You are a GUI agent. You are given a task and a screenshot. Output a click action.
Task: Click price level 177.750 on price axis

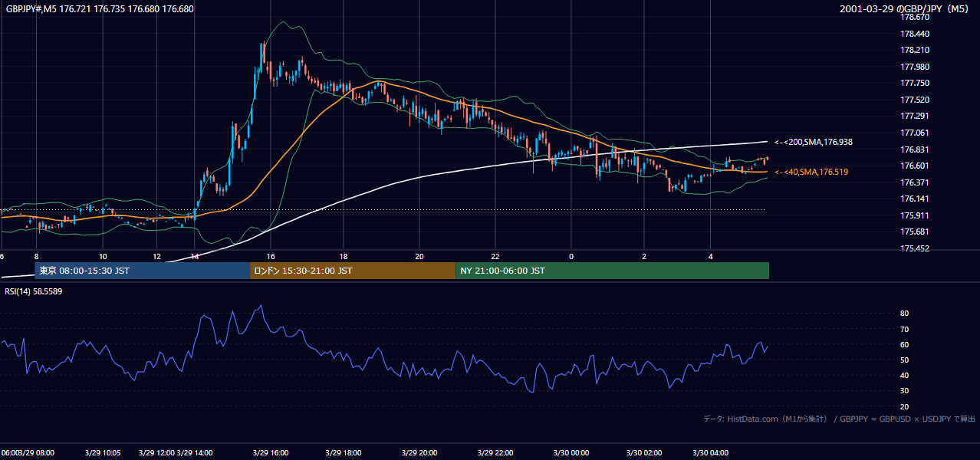pos(915,83)
